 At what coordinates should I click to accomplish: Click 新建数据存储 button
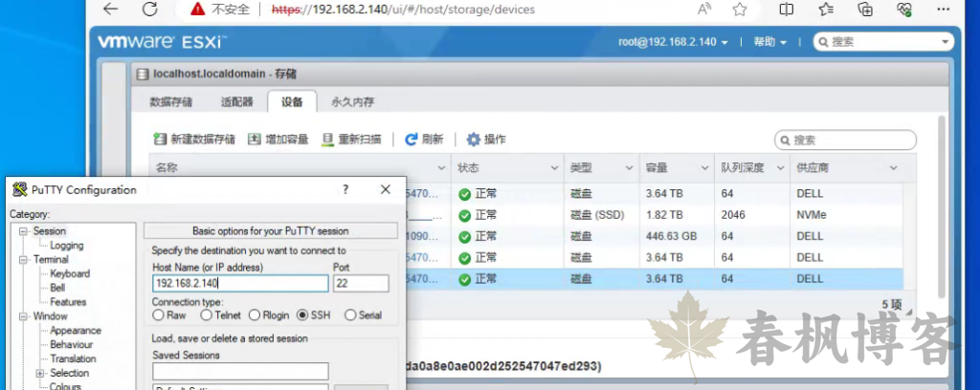[x=194, y=140]
